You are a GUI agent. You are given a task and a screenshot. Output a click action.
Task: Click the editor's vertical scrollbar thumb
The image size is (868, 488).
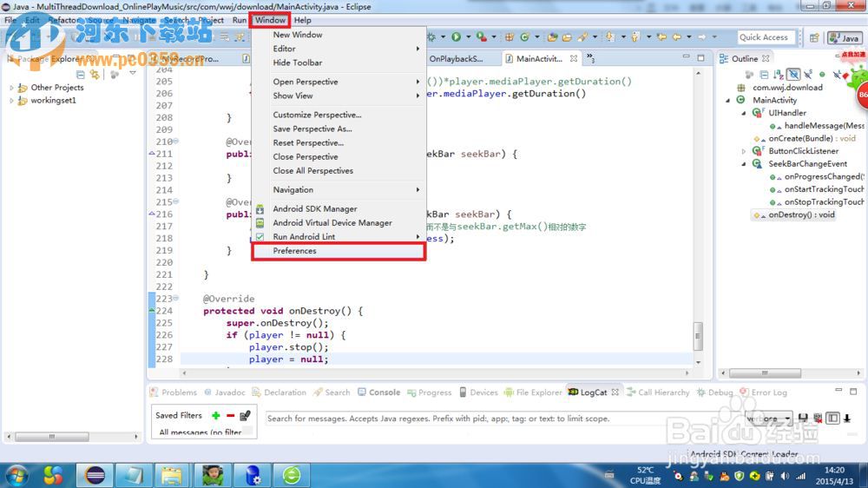coord(697,336)
